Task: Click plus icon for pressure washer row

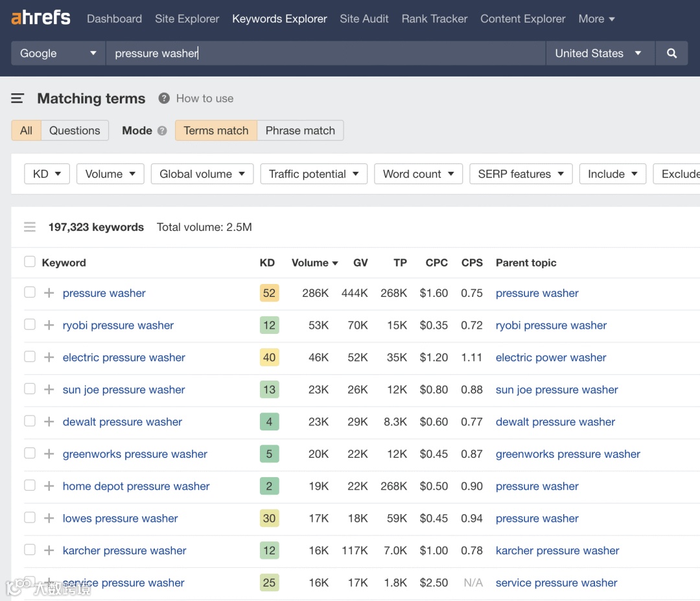Action: click(x=49, y=293)
